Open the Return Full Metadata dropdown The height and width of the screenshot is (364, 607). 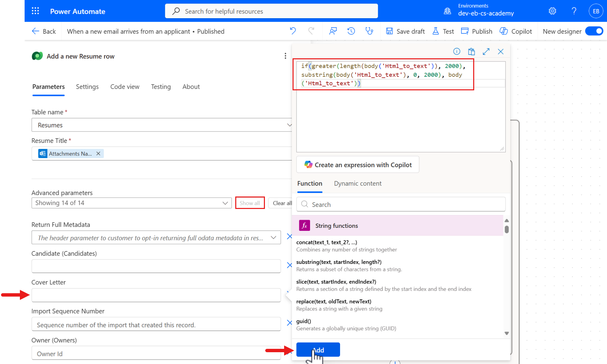click(274, 238)
